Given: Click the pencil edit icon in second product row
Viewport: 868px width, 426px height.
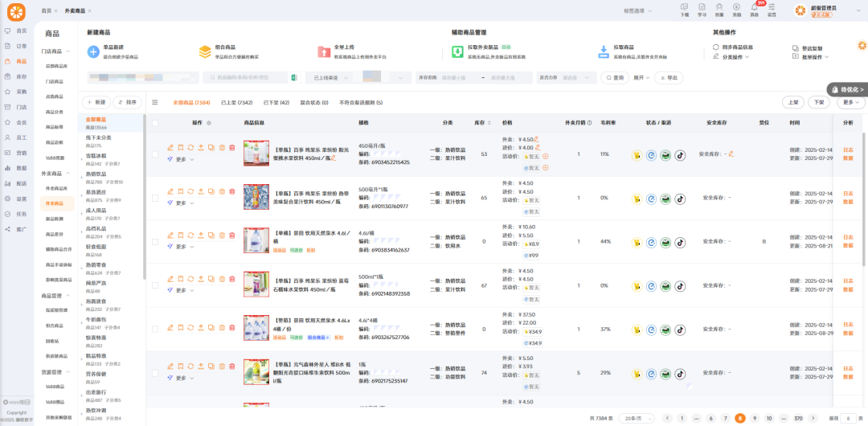Looking at the screenshot, I should click(170, 191).
